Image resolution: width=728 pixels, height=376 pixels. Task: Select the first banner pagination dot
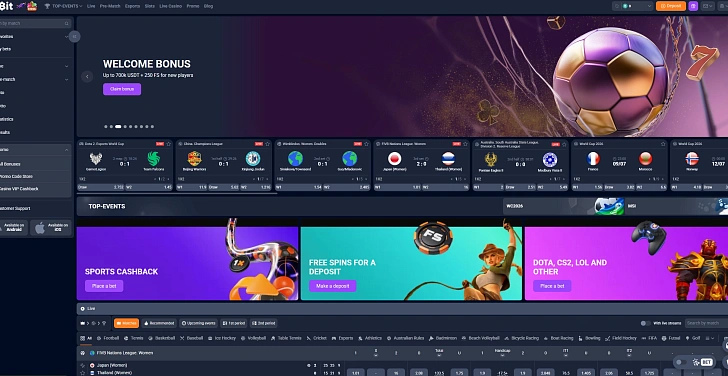[x=106, y=126]
